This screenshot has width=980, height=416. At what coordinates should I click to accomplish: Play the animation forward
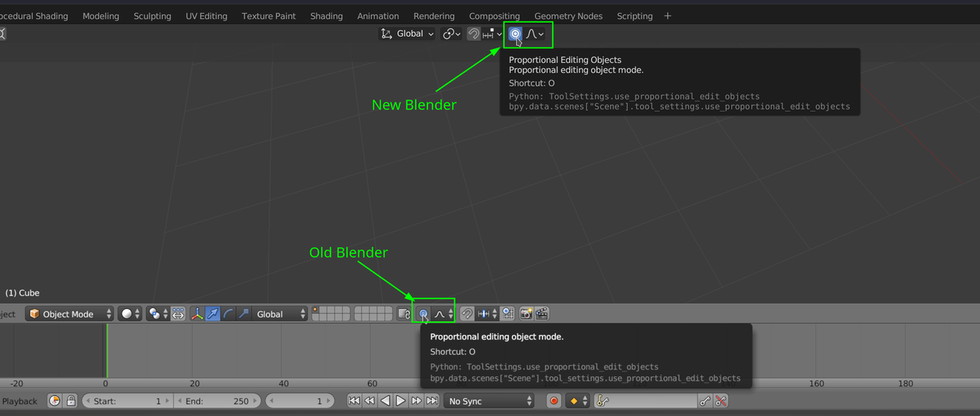click(400, 401)
